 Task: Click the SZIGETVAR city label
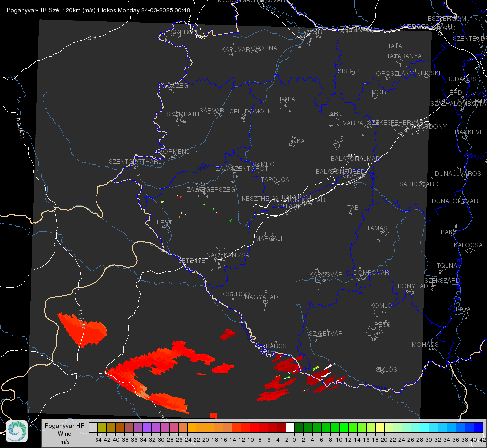click(326, 333)
